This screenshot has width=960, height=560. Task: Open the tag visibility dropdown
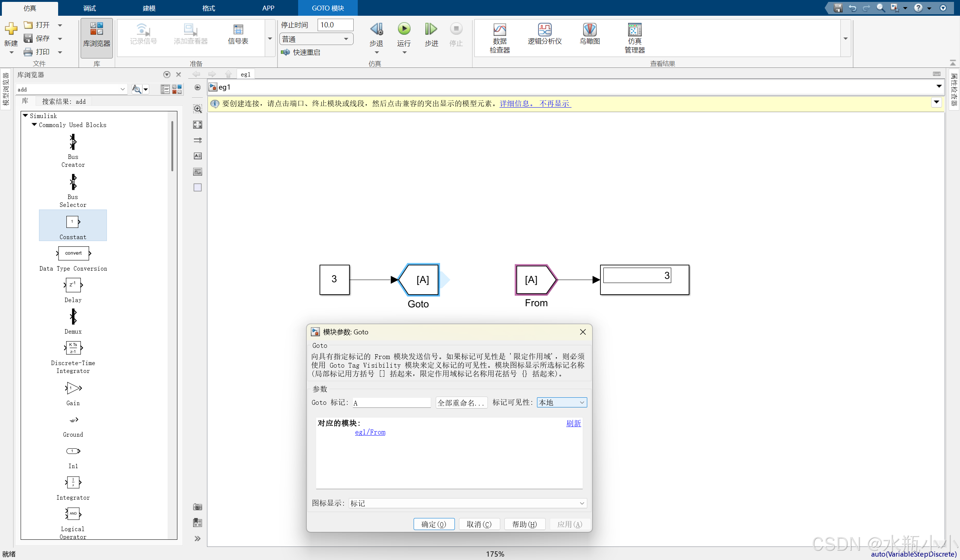pyautogui.click(x=561, y=403)
